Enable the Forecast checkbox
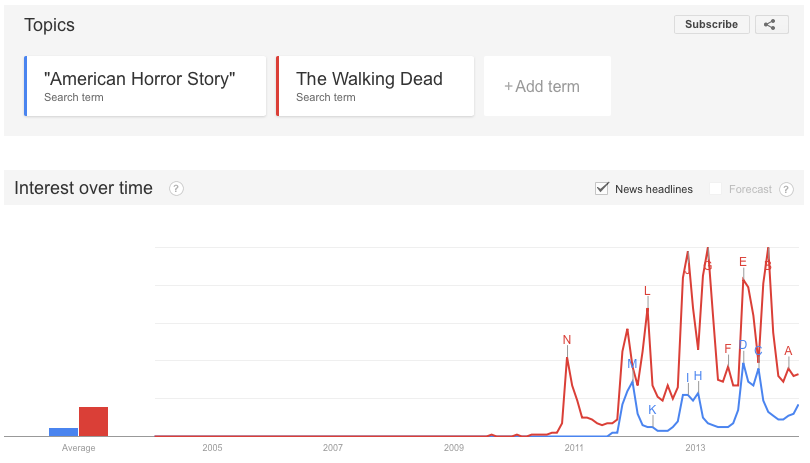Screen dimensions: 810x463 click(x=715, y=189)
